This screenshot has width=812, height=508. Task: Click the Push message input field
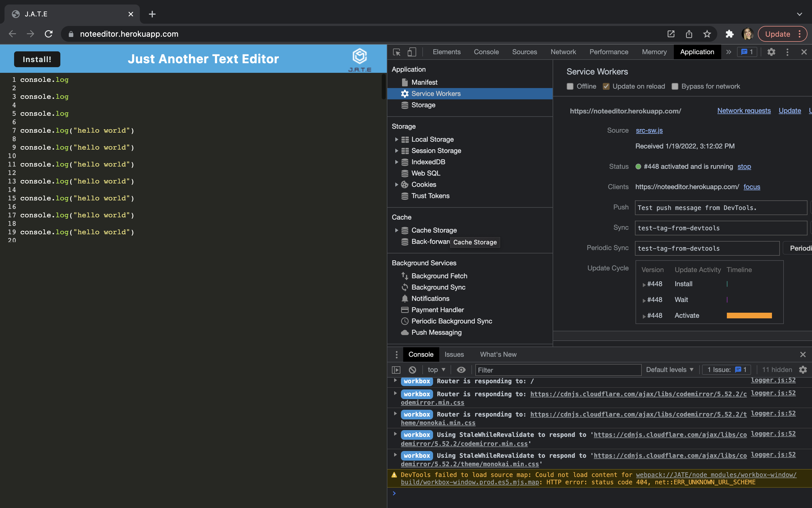tap(721, 208)
